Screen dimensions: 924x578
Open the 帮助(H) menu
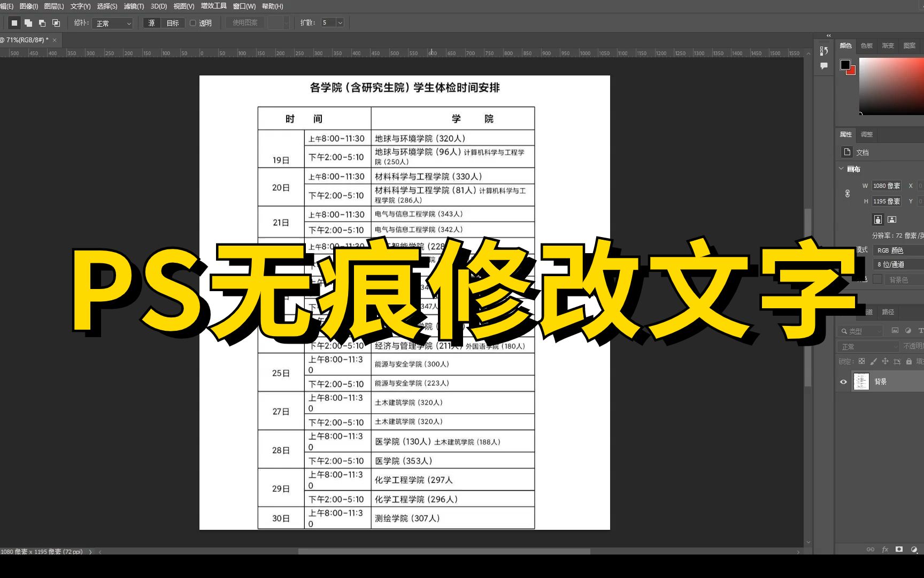coord(273,6)
